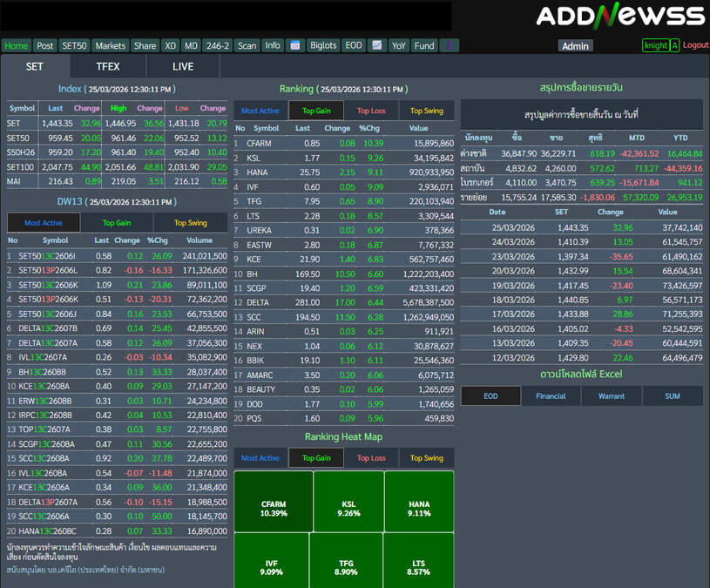
Task: Show Most Active in Ranking Heat Map
Action: point(260,458)
